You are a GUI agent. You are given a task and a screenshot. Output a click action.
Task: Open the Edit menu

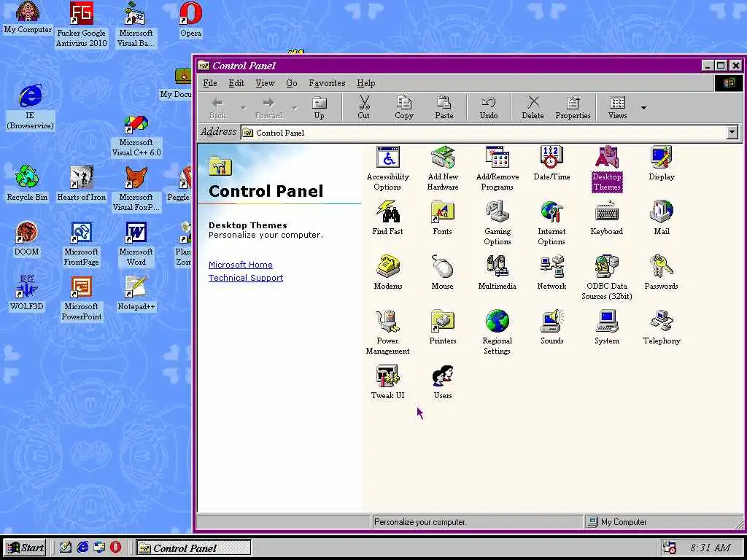pos(236,83)
